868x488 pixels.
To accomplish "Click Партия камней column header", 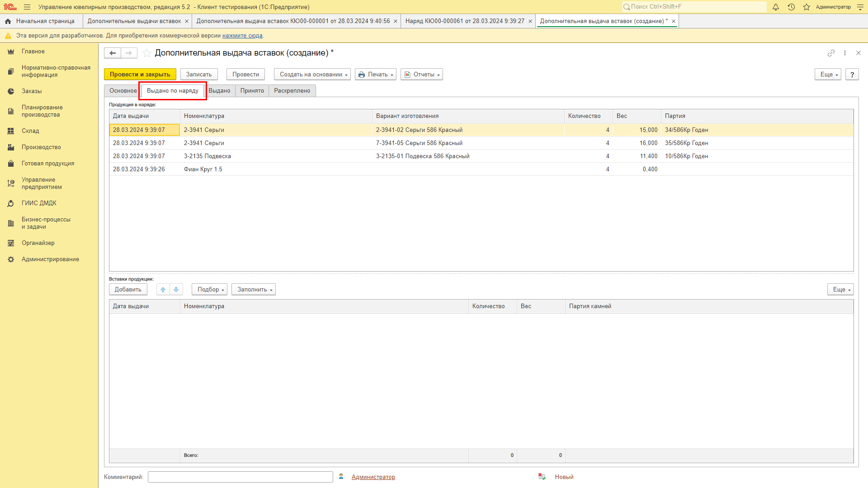I will [x=709, y=306].
